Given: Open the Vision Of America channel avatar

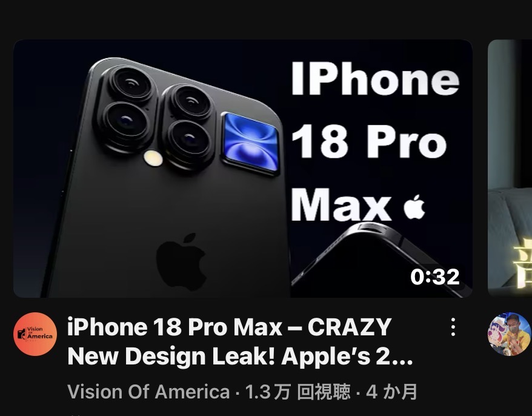Looking at the screenshot, I should tap(35, 334).
